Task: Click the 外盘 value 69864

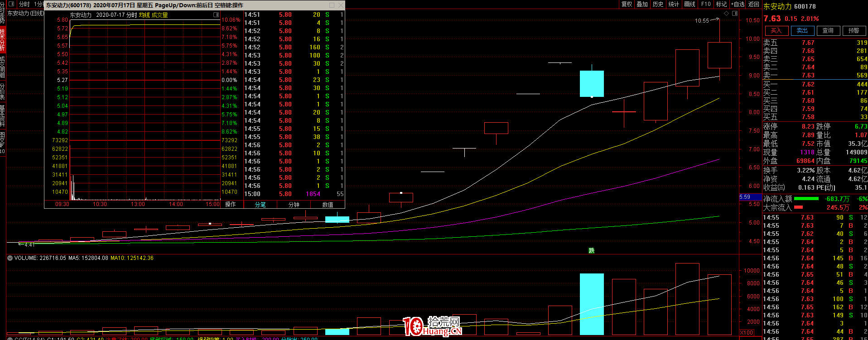Action: 805,161
